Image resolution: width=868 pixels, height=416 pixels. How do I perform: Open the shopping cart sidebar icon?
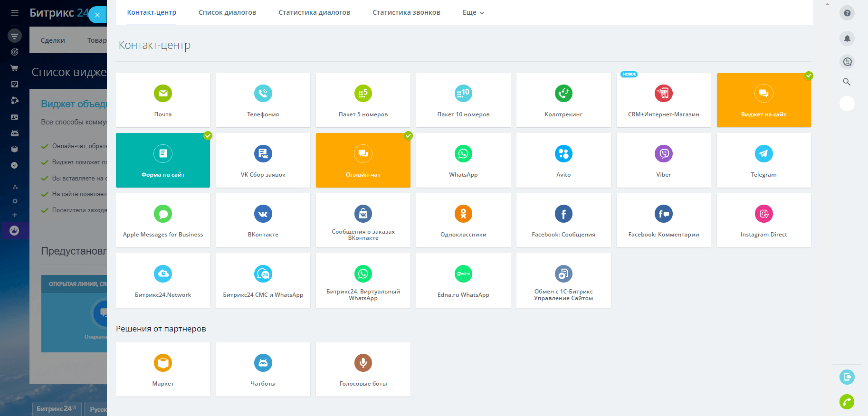(x=15, y=68)
